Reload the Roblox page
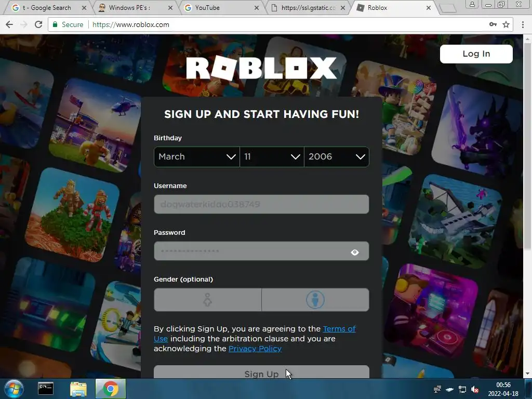This screenshot has height=399, width=532. (38, 24)
